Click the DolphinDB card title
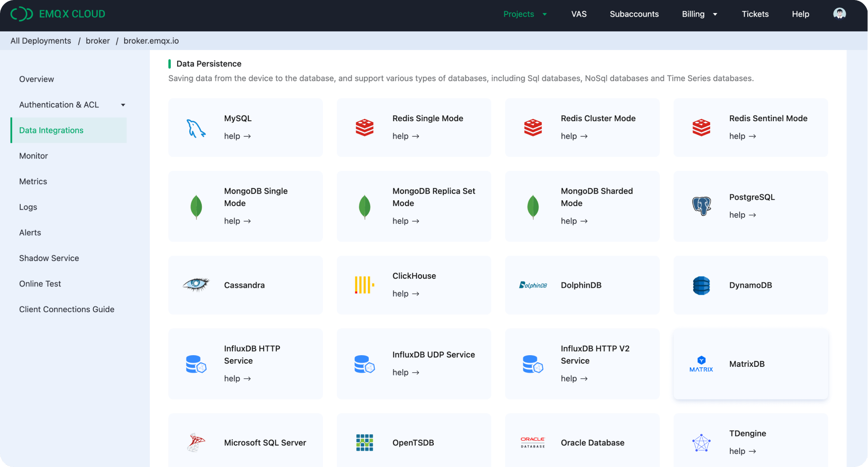 click(x=581, y=285)
